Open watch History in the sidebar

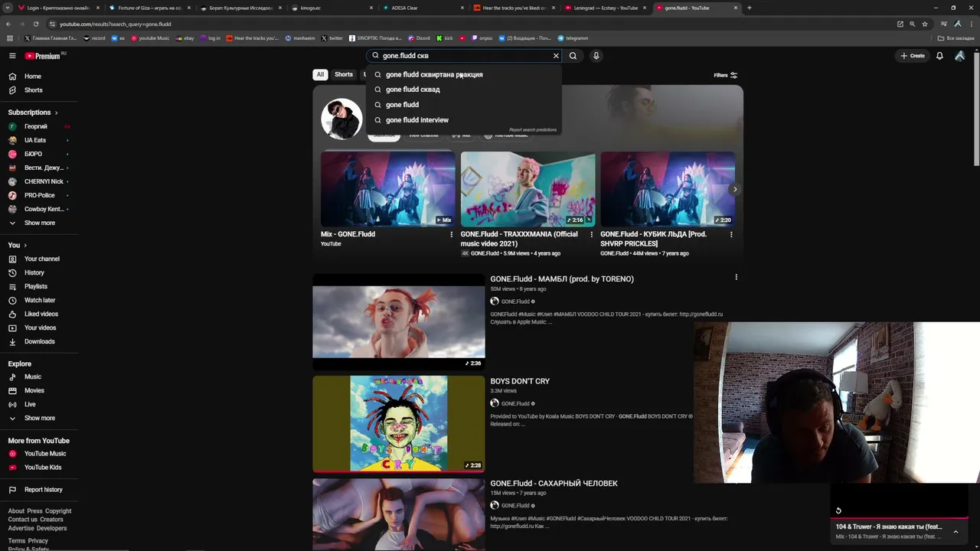38,272
